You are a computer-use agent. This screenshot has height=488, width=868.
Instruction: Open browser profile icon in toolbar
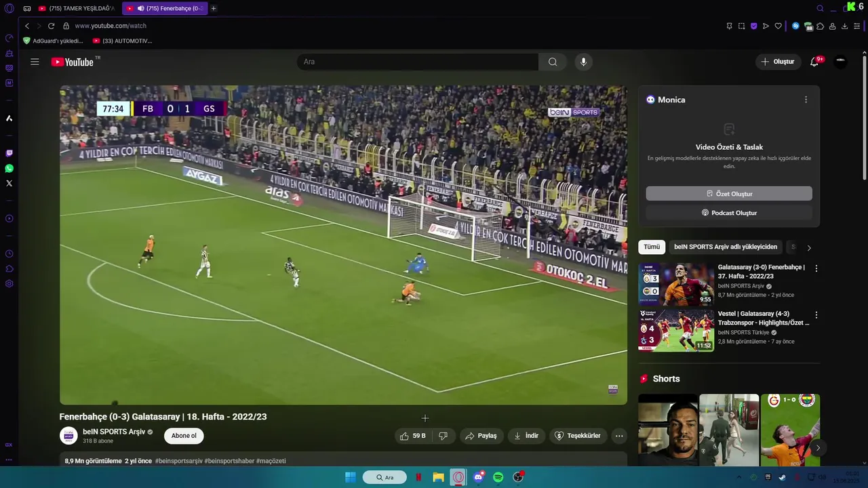point(832,26)
